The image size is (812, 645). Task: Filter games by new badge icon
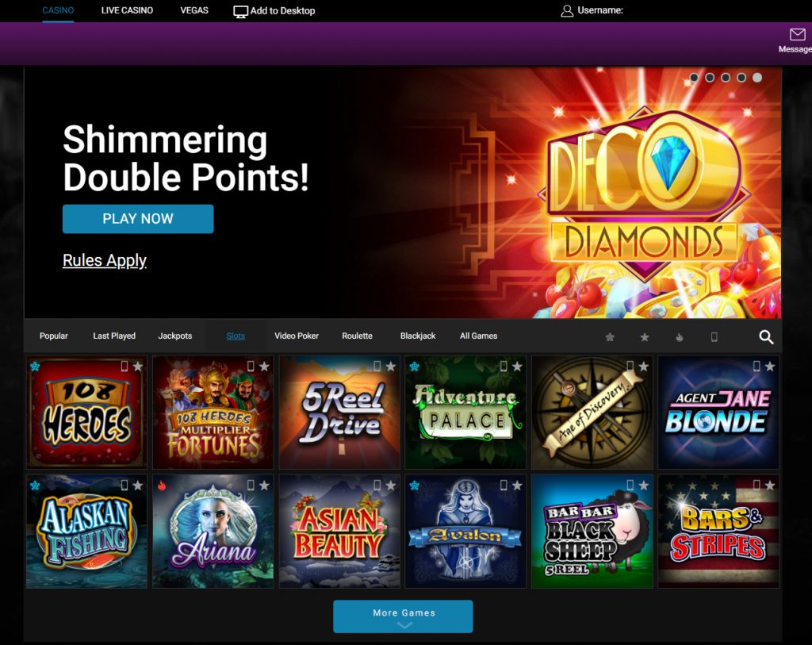610,337
